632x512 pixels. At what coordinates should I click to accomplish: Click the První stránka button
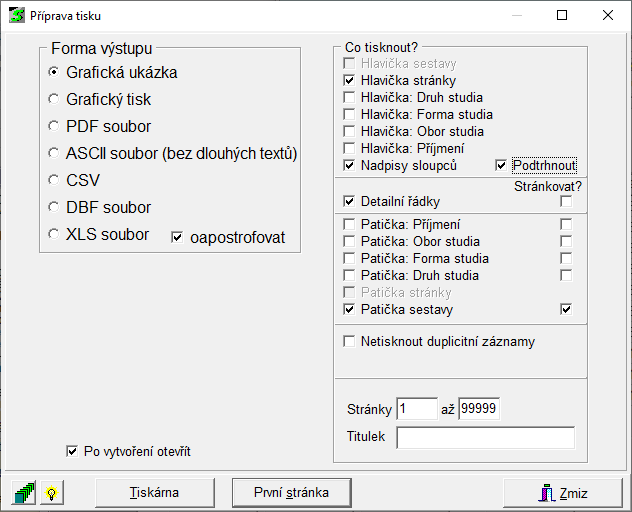point(293,492)
